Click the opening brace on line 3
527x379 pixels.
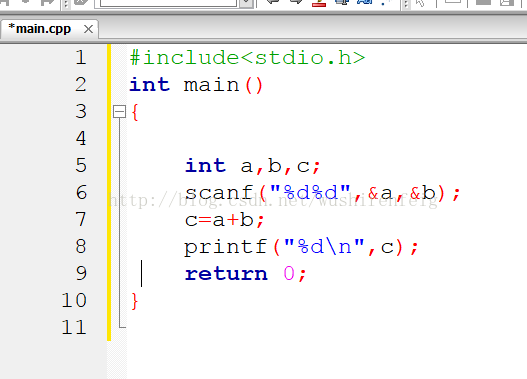(135, 112)
